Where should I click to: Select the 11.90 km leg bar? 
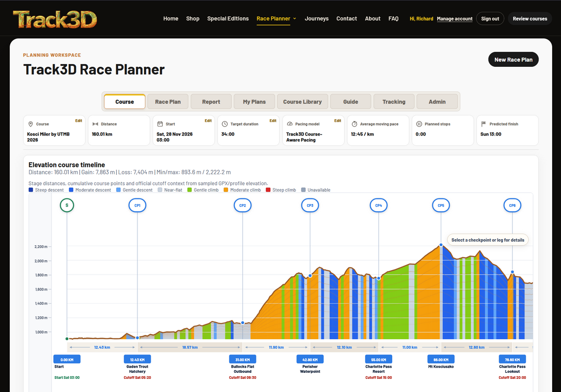(x=276, y=348)
